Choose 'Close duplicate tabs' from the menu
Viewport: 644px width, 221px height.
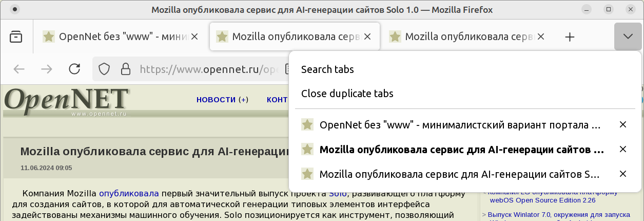coord(347,94)
